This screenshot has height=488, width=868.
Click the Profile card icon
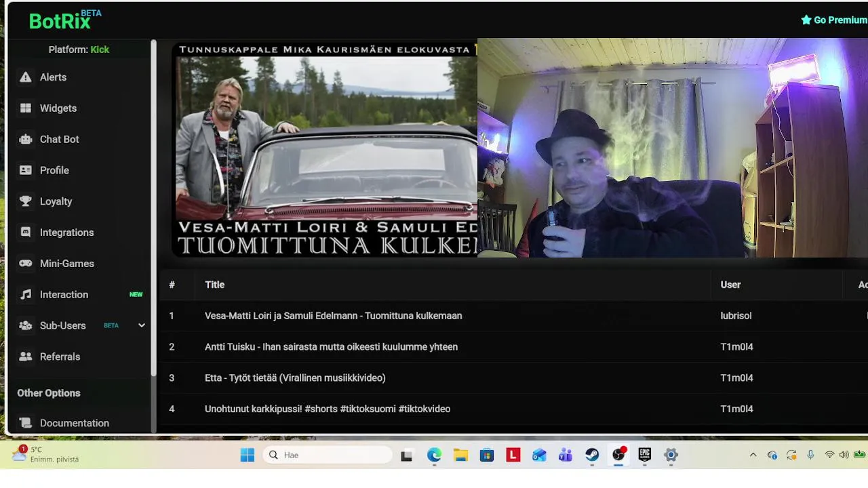click(26, 171)
